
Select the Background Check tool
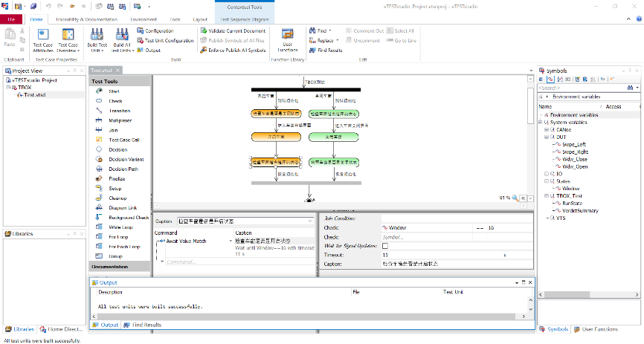(129, 218)
